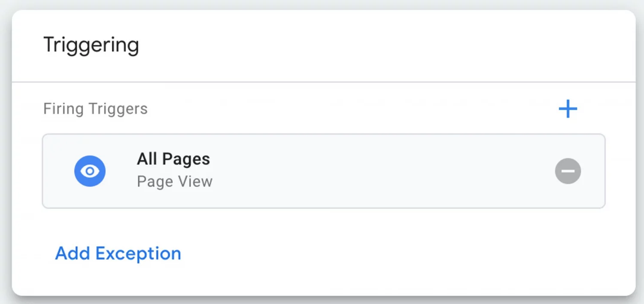Expand the Triggering configuration card
The image size is (644, 304).
91,44
